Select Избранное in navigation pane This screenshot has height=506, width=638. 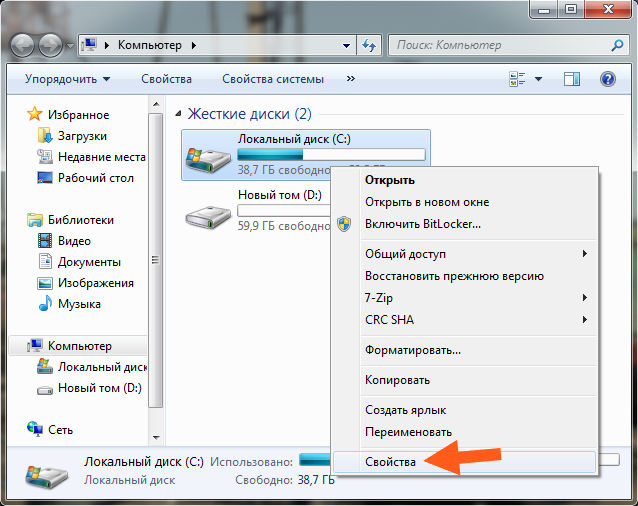pos(78,115)
